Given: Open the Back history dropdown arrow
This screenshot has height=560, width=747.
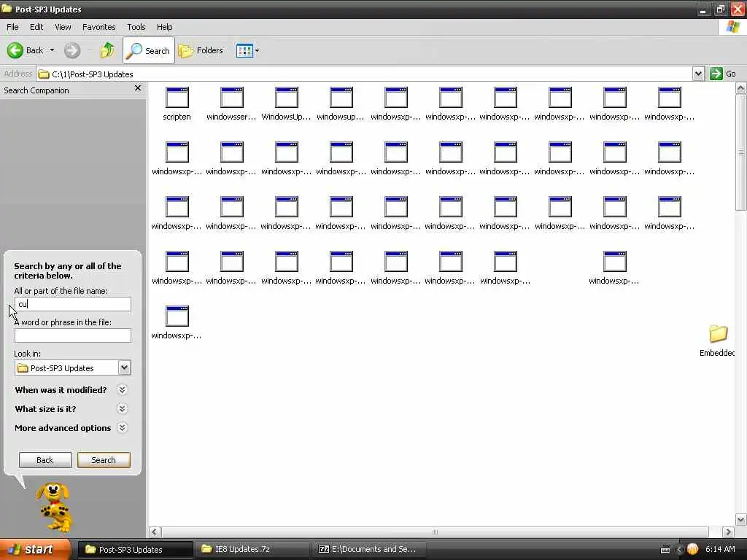Looking at the screenshot, I should click(x=52, y=50).
